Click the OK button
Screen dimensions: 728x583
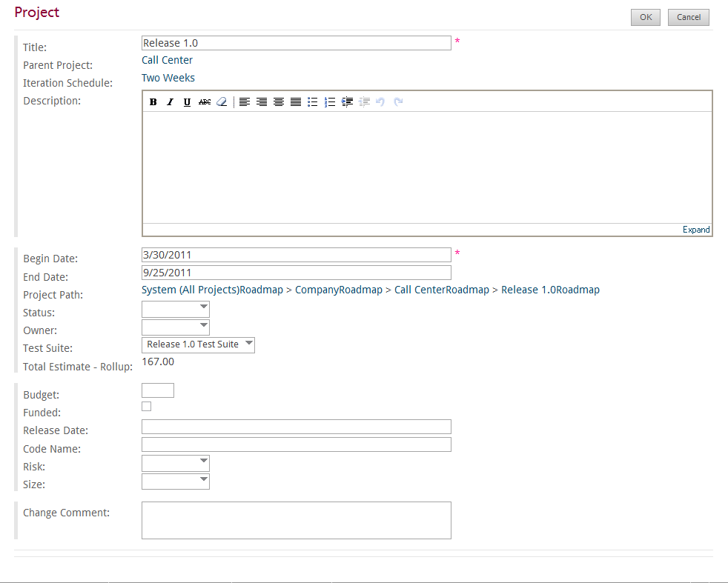coord(646,17)
